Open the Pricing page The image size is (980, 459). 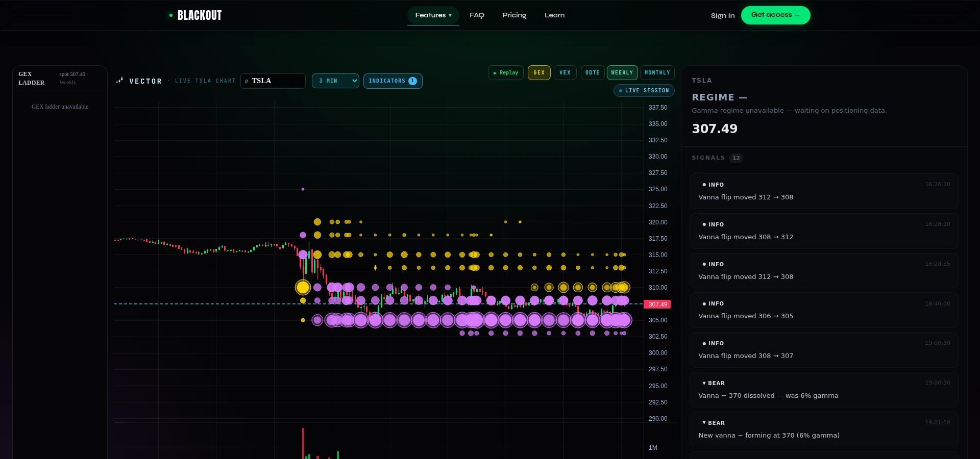[x=514, y=15]
